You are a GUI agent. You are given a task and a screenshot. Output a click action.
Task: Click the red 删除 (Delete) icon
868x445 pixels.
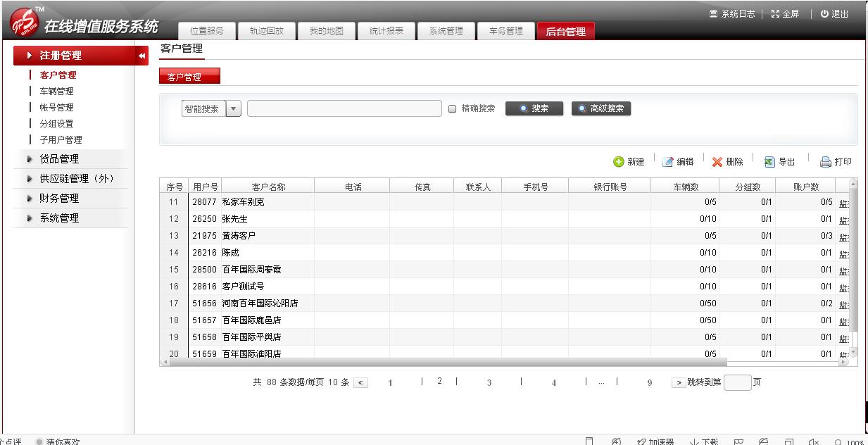717,162
